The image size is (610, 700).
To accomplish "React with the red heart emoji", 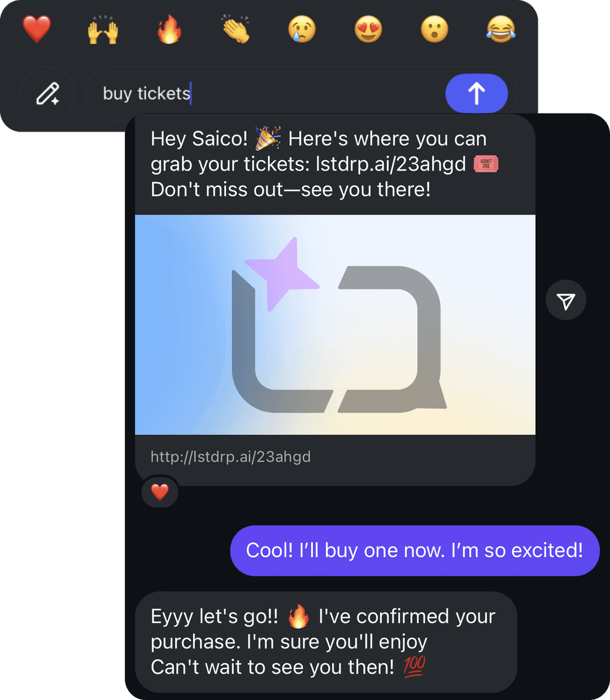I will pos(37,29).
